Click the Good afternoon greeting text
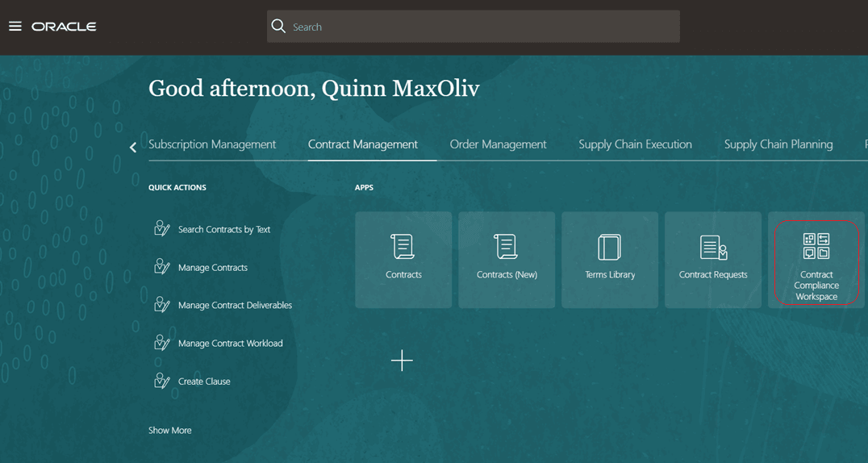The image size is (868, 463). pyautogui.click(x=314, y=89)
